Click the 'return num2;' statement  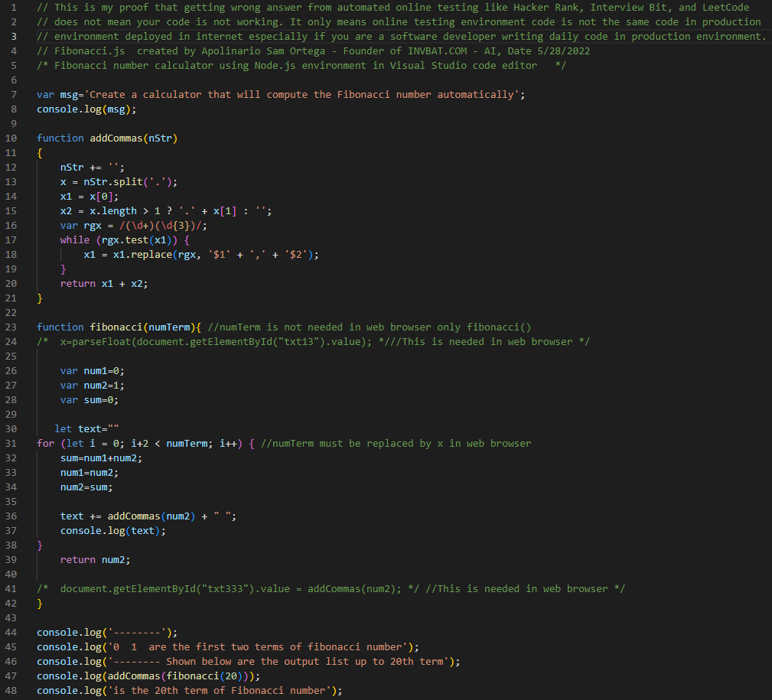pyautogui.click(x=95, y=559)
